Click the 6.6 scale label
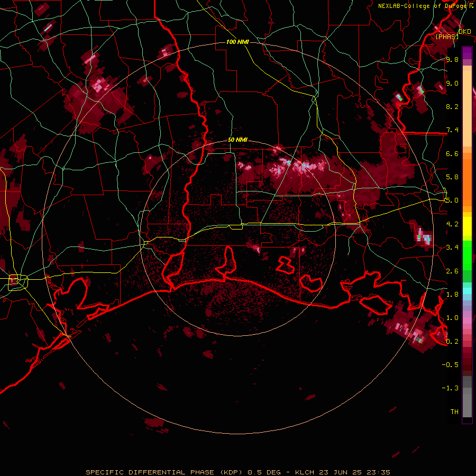The image size is (476, 476). point(452,153)
